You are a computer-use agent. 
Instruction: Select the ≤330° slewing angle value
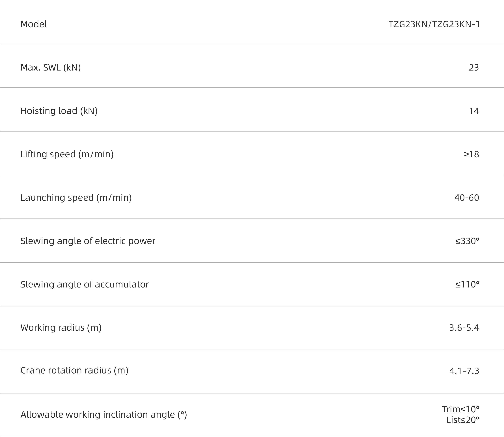[x=467, y=241]
